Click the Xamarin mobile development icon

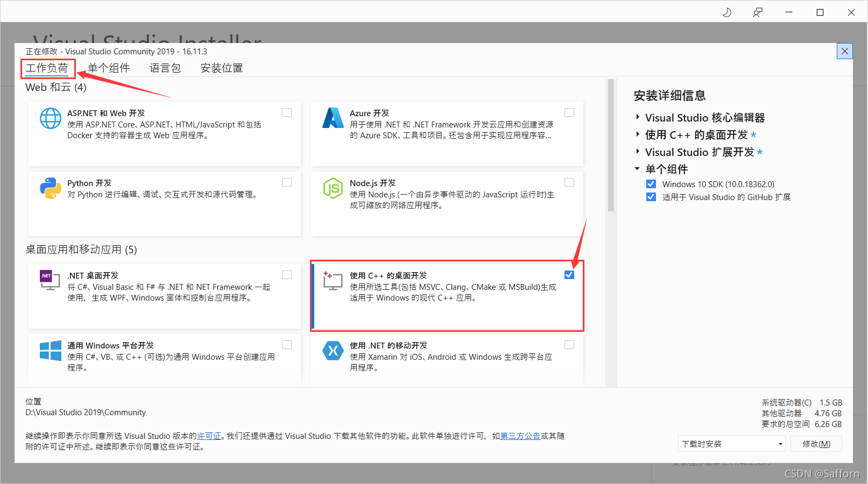point(333,351)
